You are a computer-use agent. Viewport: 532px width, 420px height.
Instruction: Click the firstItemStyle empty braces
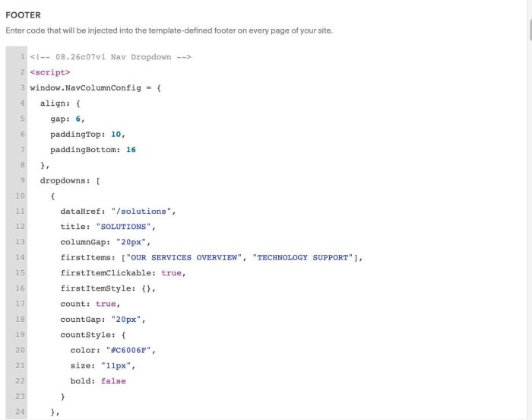click(146, 288)
